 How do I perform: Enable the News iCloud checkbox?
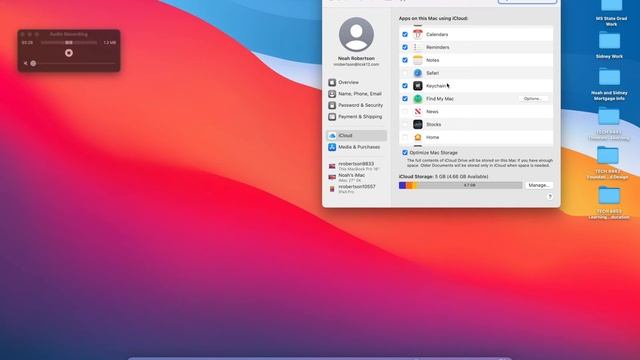click(x=405, y=111)
